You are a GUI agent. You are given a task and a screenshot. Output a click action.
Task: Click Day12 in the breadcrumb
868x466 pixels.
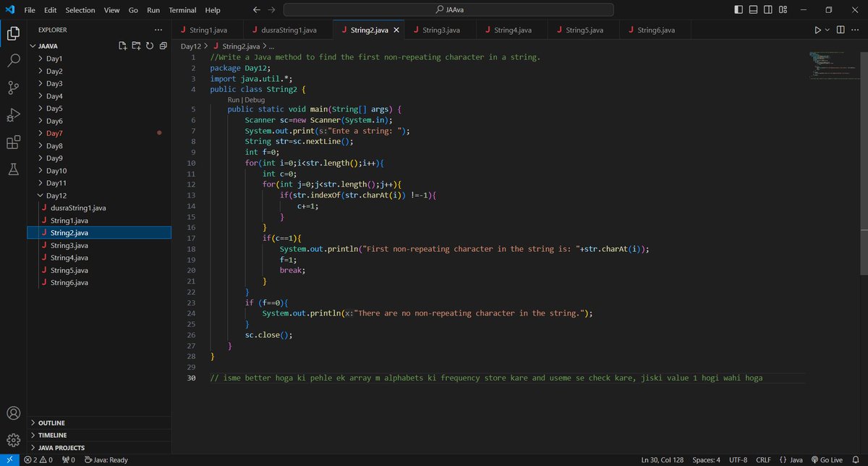[191, 46]
